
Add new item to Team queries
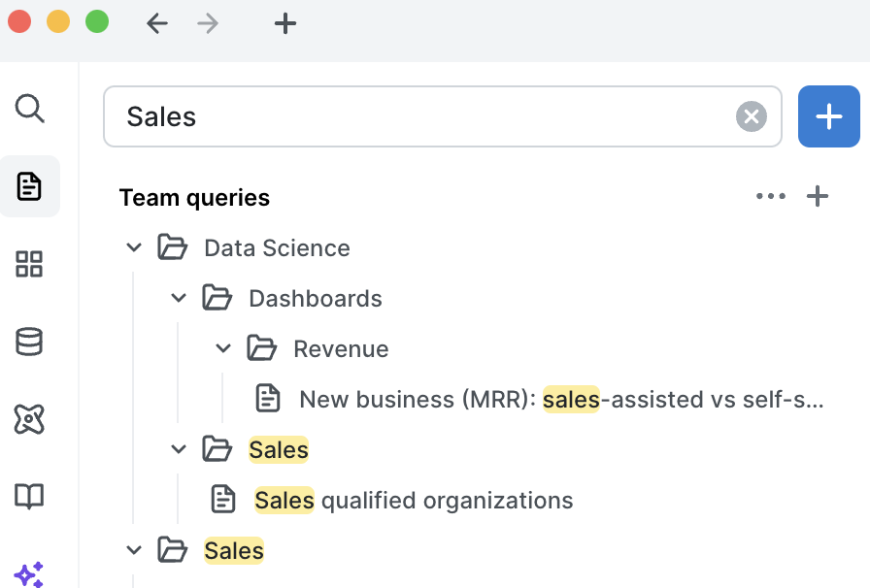click(x=818, y=197)
